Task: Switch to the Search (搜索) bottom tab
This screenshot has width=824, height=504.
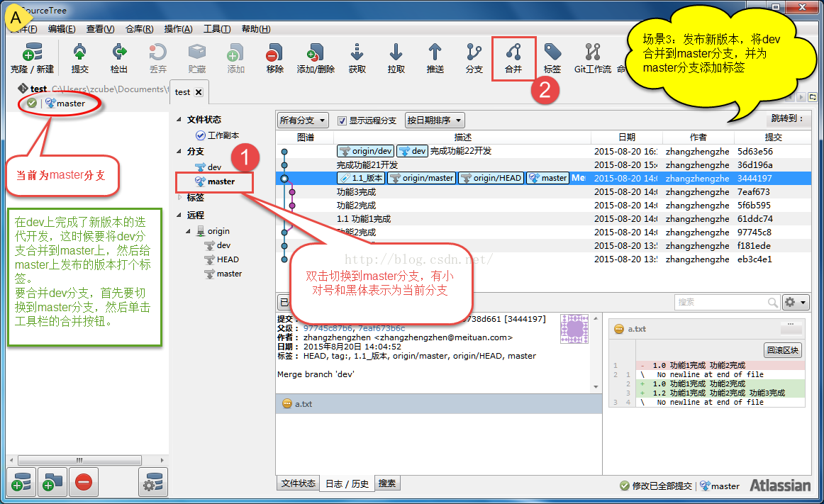Action: click(387, 483)
